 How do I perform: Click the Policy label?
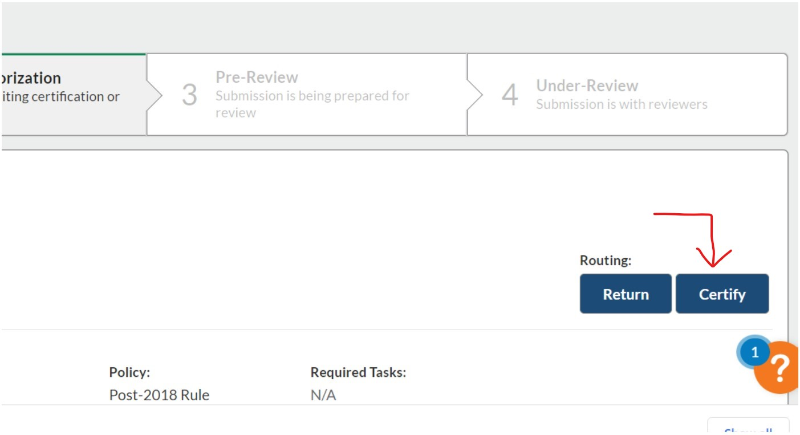130,372
